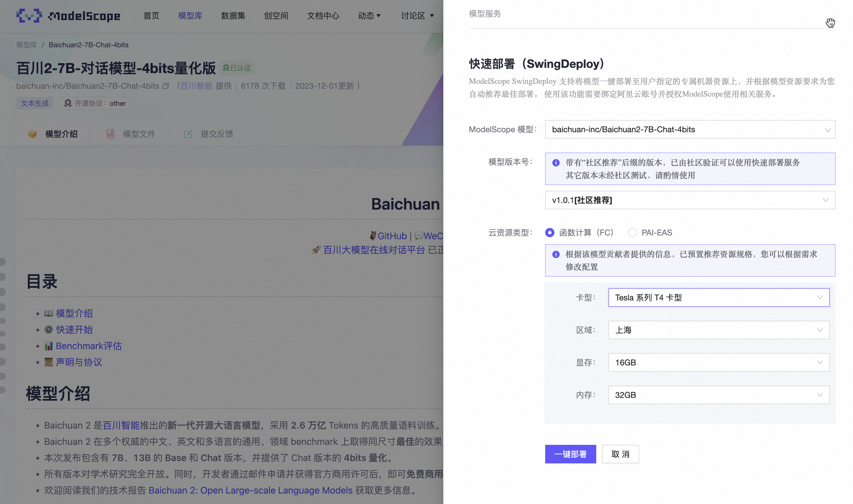Expand the ModelScope 模型 dropdown
This screenshot has width=853, height=504.
pyautogui.click(x=690, y=129)
